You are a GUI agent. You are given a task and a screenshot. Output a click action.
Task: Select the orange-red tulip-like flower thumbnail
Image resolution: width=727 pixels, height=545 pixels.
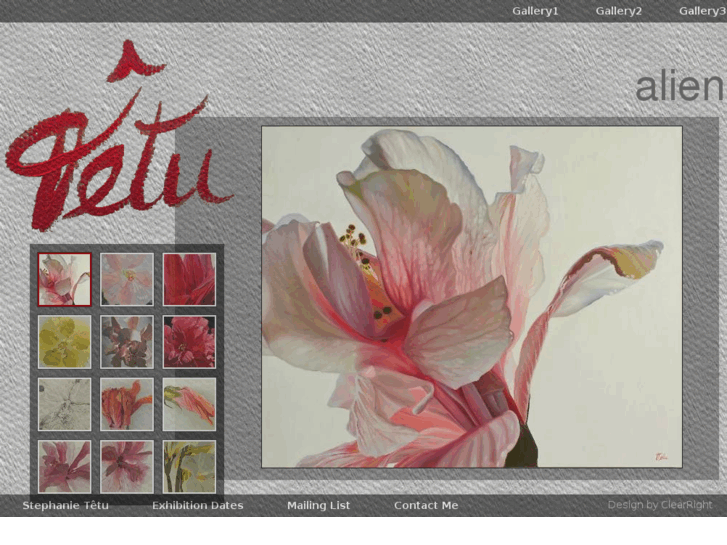(127, 404)
